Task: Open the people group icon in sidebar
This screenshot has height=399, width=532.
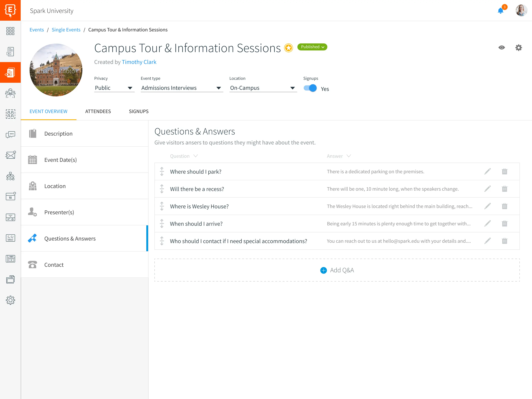Action: tap(10, 93)
